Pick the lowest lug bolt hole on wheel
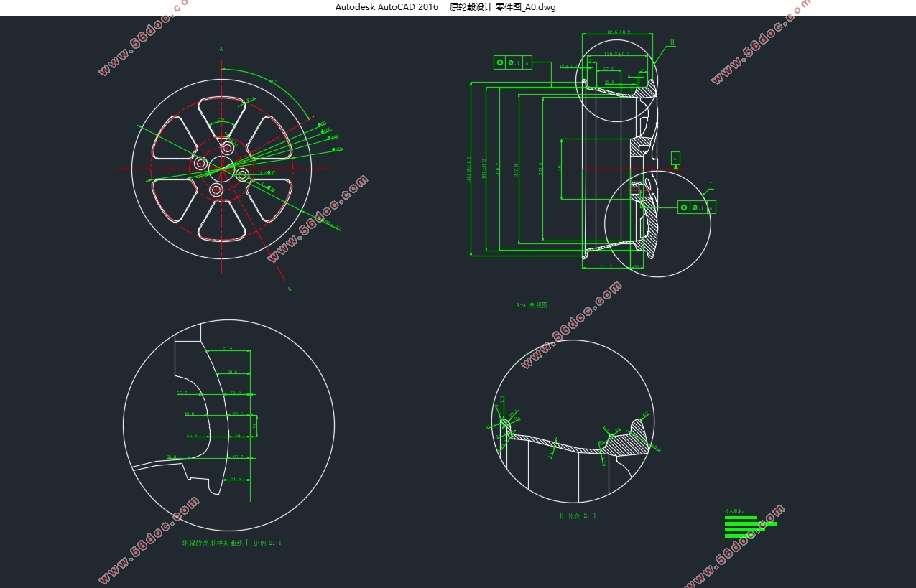 [216, 190]
